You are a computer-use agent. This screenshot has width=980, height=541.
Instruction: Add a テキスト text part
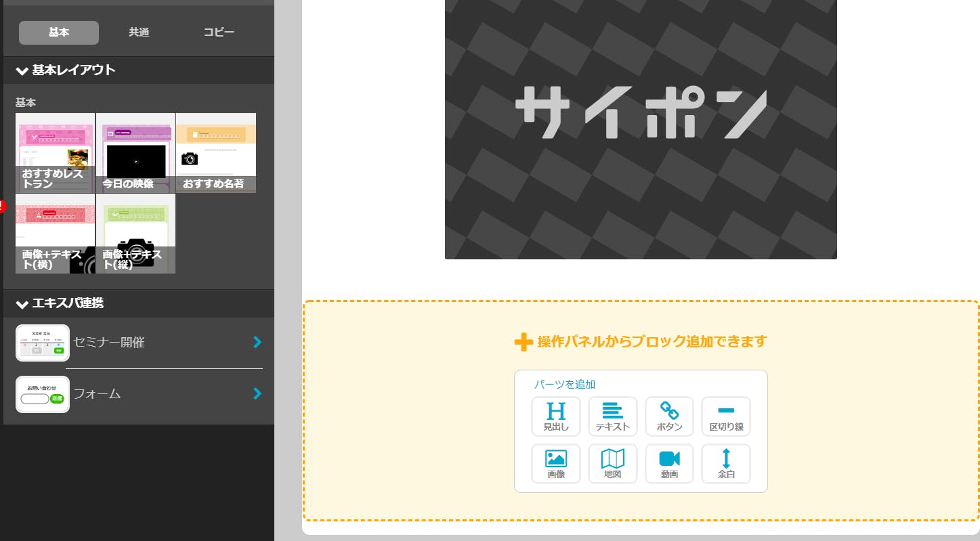[x=613, y=416]
